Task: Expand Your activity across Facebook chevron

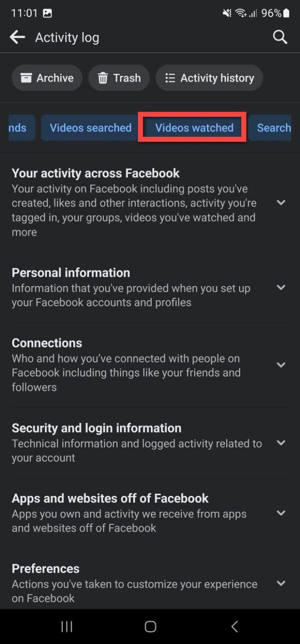Action: click(281, 203)
